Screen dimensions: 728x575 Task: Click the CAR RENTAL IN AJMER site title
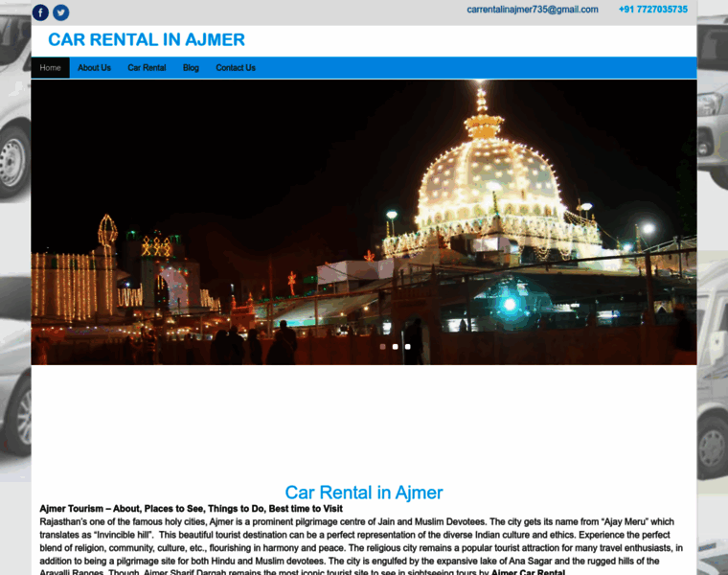point(147,40)
